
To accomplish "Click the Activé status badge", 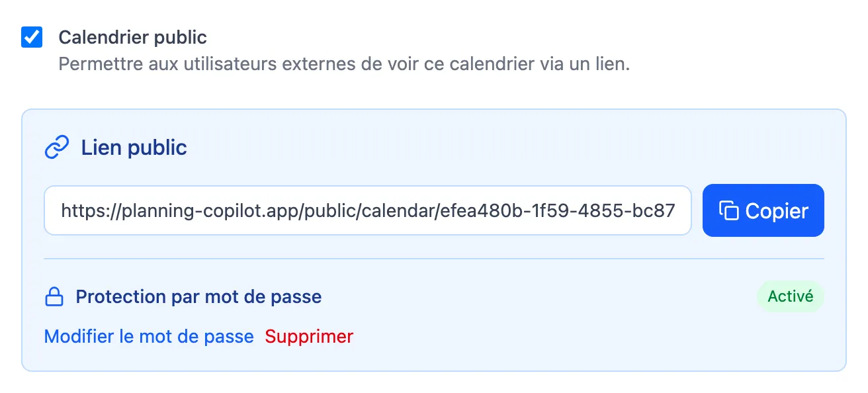I will (x=791, y=296).
